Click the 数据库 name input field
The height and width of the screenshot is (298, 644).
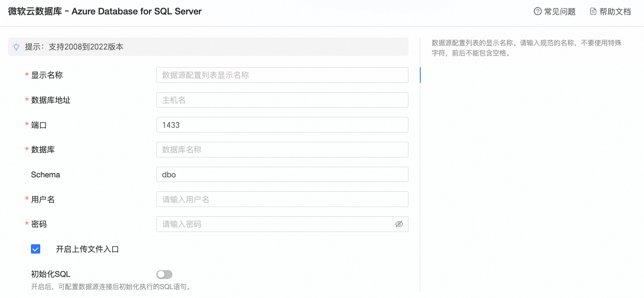click(x=282, y=149)
